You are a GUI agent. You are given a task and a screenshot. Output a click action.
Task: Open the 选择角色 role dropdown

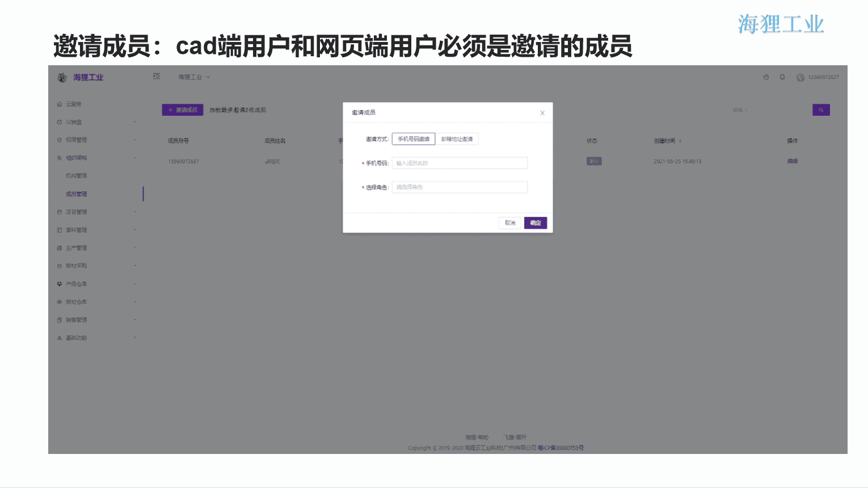coord(460,187)
